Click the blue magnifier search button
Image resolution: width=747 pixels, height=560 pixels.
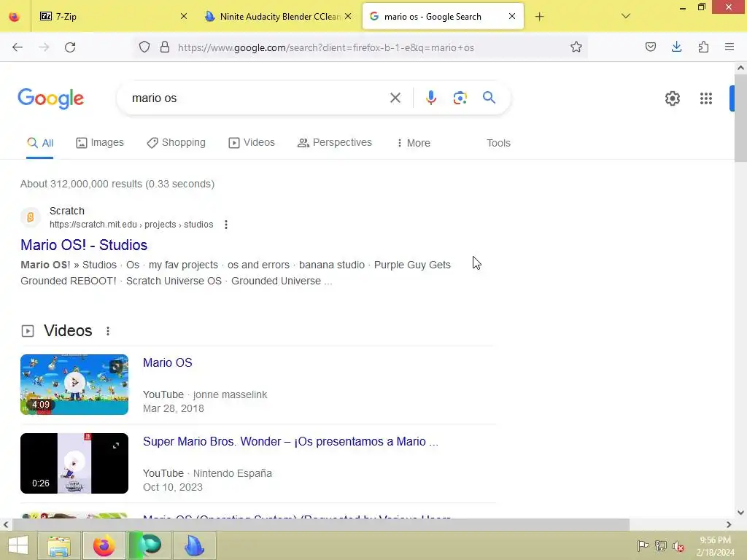[489, 98]
